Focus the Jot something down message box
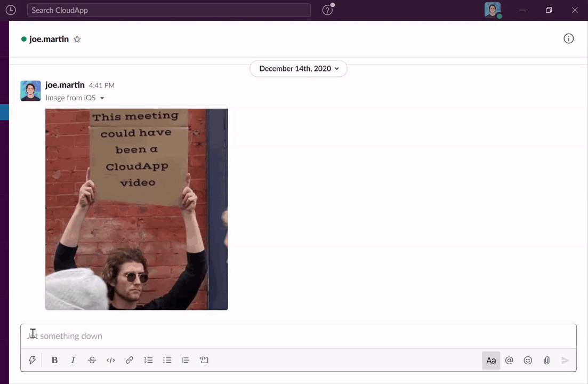 coord(299,336)
